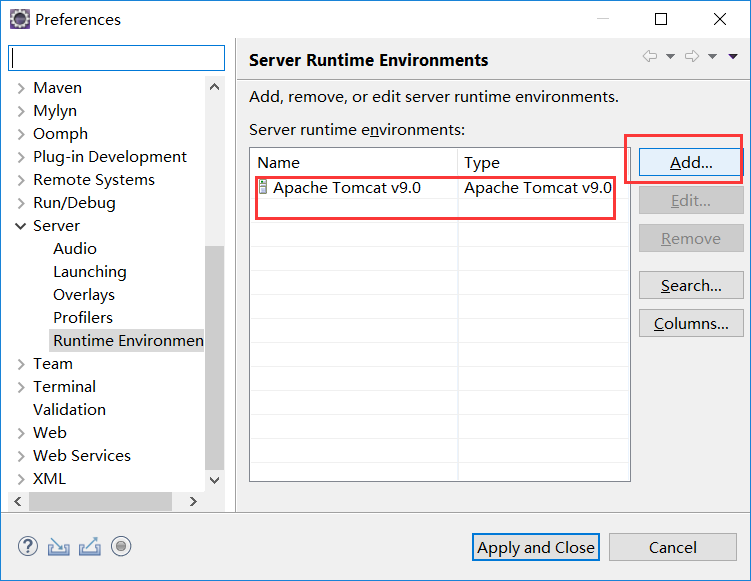Image resolution: width=751 pixels, height=581 pixels.
Task: Click the import preferences icon
Action: (x=58, y=547)
